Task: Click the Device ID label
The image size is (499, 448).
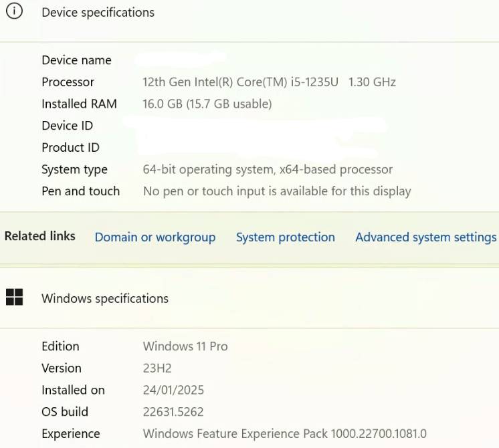Action: click(67, 126)
